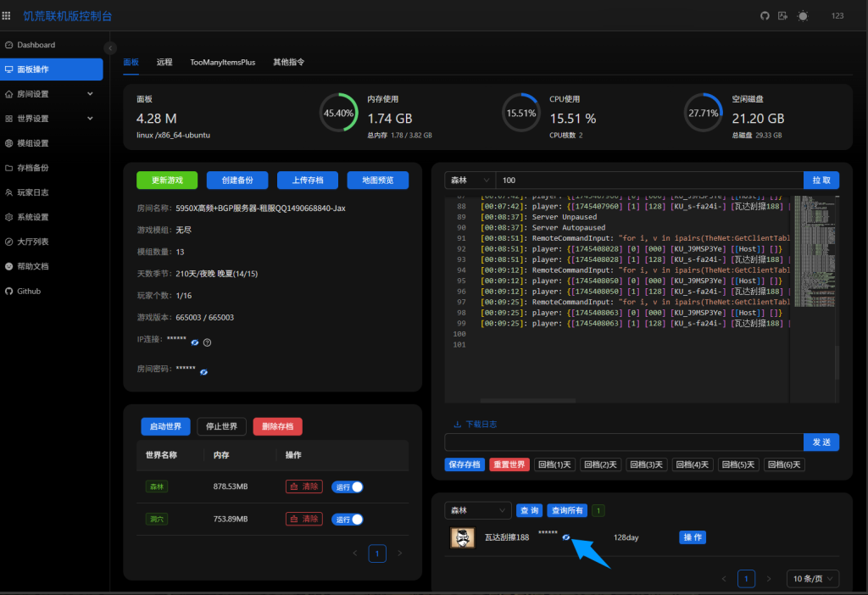Open the app grid menu icon

7,15
